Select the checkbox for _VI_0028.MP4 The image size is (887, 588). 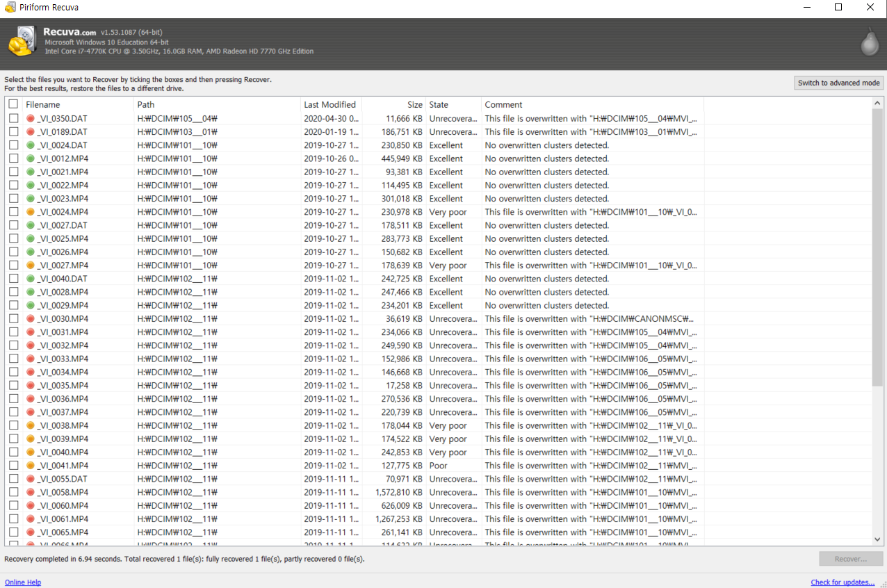click(x=13, y=292)
